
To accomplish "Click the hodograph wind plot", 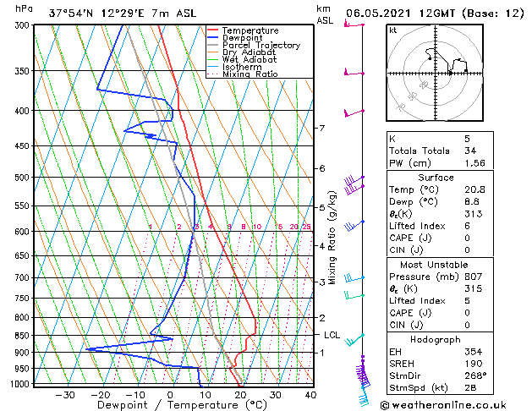I will point(435,73).
